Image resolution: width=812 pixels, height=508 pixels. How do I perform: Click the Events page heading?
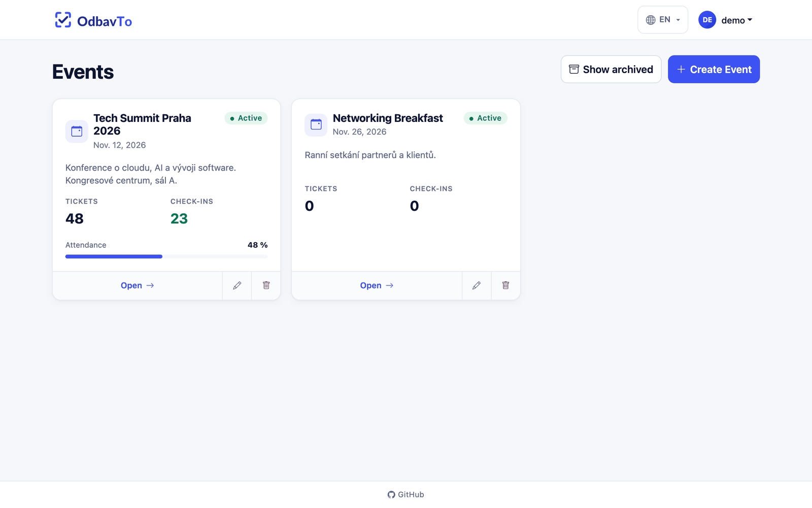click(x=83, y=72)
